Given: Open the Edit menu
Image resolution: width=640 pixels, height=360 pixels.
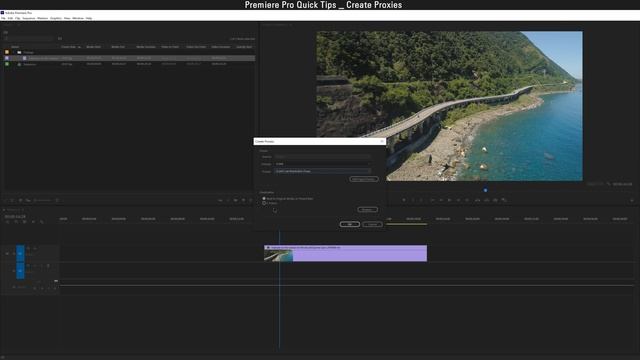Looking at the screenshot, I should click(10, 18).
